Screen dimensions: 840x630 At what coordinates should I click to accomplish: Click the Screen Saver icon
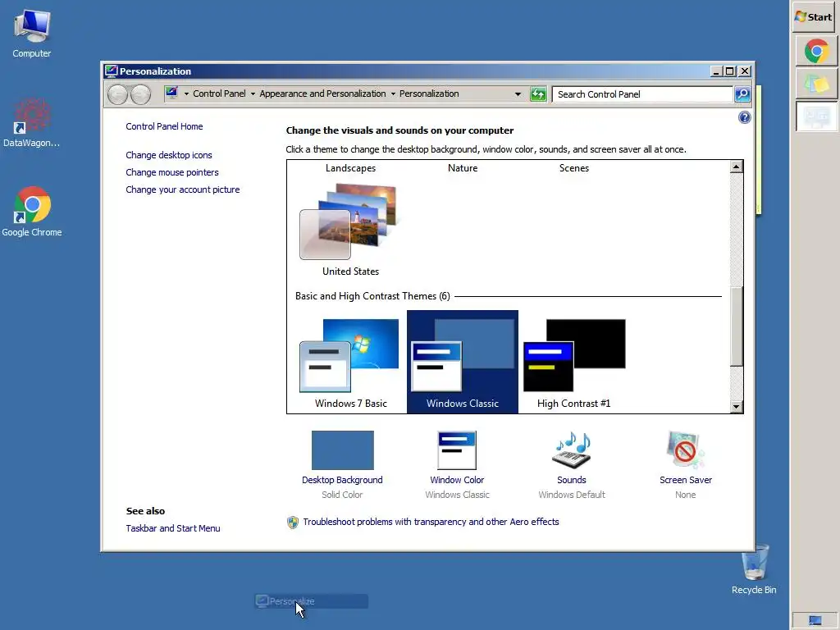(x=685, y=450)
